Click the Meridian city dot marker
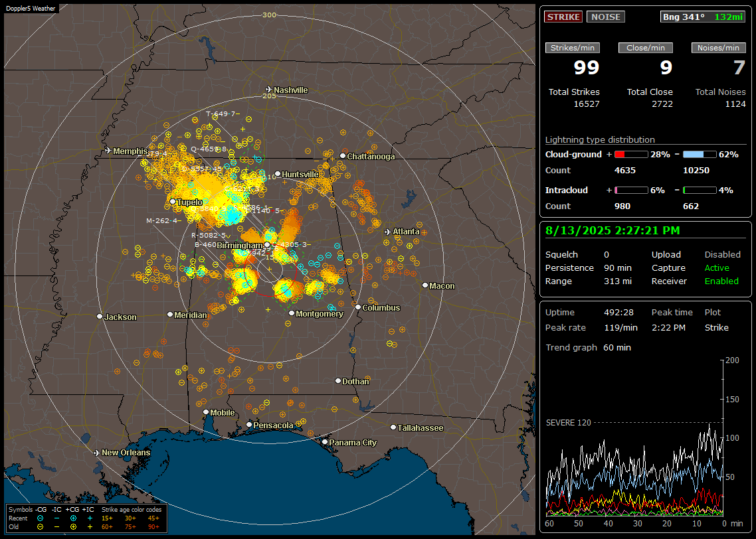The image size is (756, 539). [169, 314]
